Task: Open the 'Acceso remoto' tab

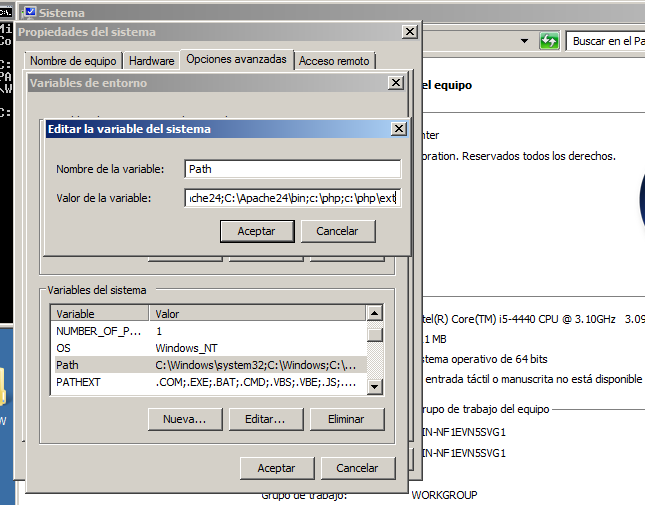Action: click(334, 61)
